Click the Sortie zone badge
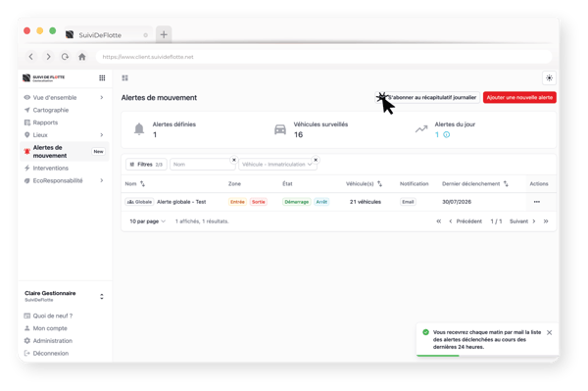Image resolution: width=588 pixels, height=391 pixels. 259,202
